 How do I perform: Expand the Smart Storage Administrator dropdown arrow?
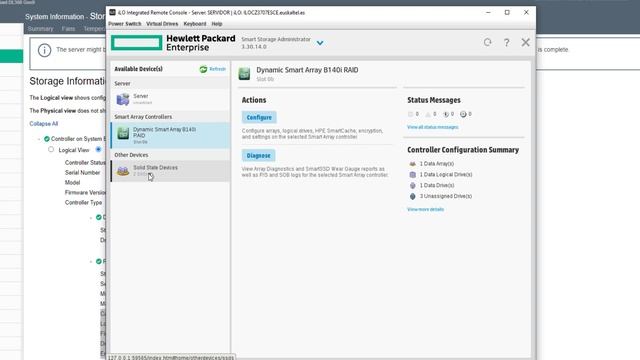(x=320, y=43)
